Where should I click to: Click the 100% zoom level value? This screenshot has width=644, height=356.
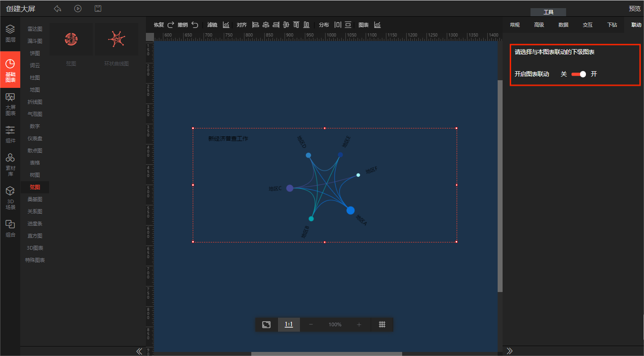335,324
